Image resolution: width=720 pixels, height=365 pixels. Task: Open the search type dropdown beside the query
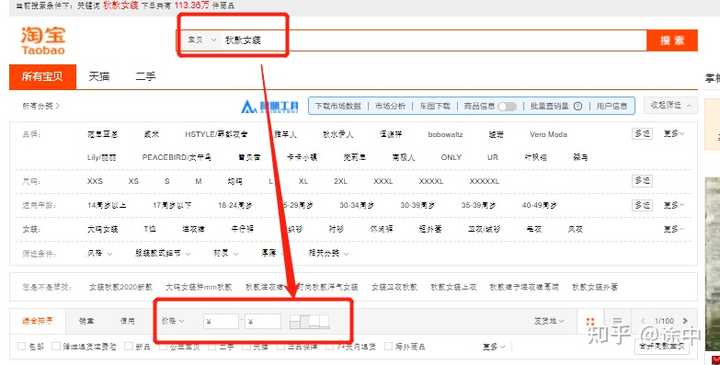click(x=202, y=40)
